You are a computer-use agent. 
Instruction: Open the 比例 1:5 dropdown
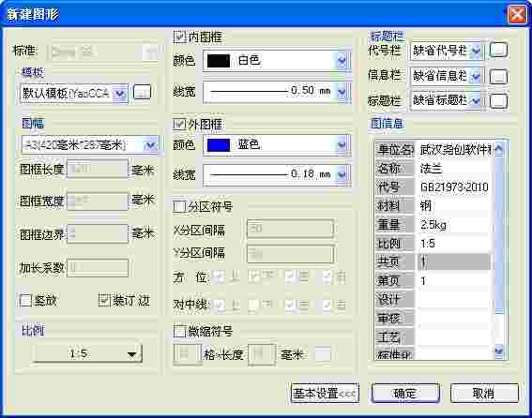87,354
